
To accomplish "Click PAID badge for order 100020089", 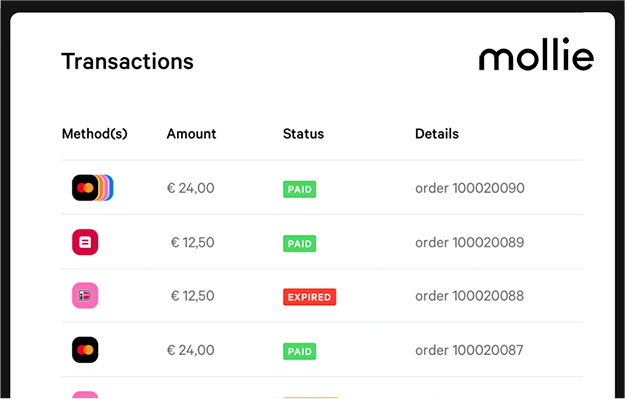I will click(x=299, y=244).
